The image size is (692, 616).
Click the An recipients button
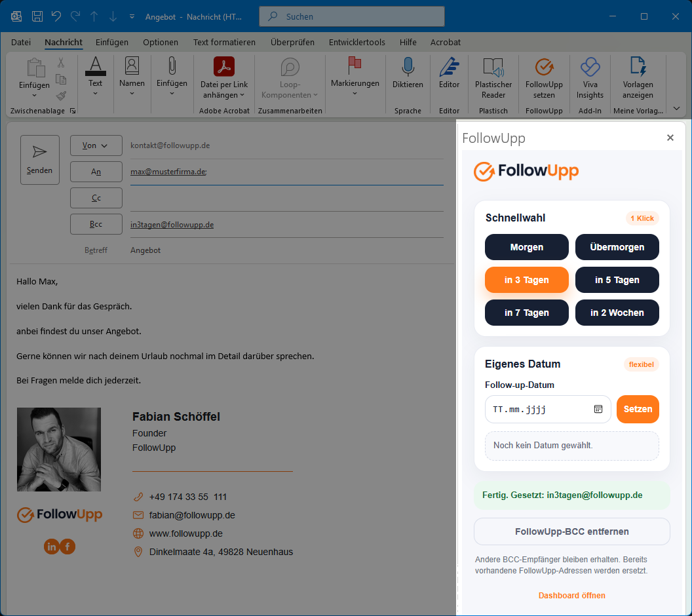pos(96,172)
